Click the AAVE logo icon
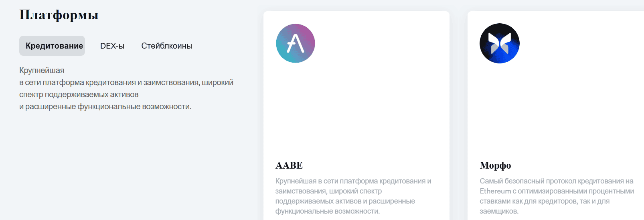 (296, 43)
